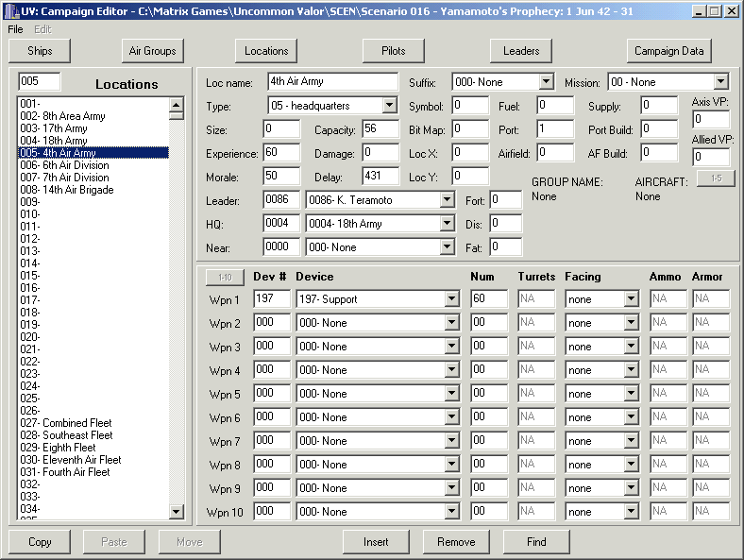Screen dimensions: 744x560
Task: Click the Experience input field
Action: [x=281, y=152]
